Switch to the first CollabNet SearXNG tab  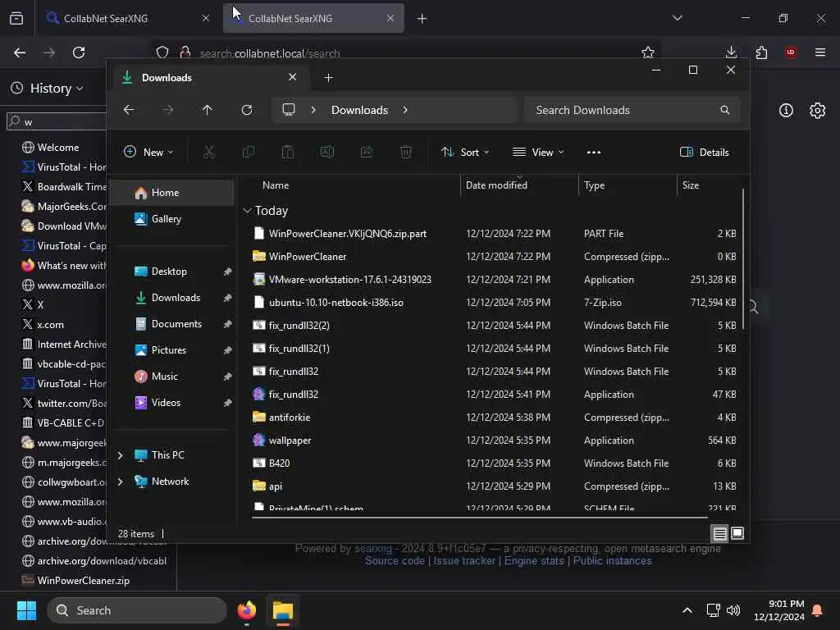click(129, 18)
